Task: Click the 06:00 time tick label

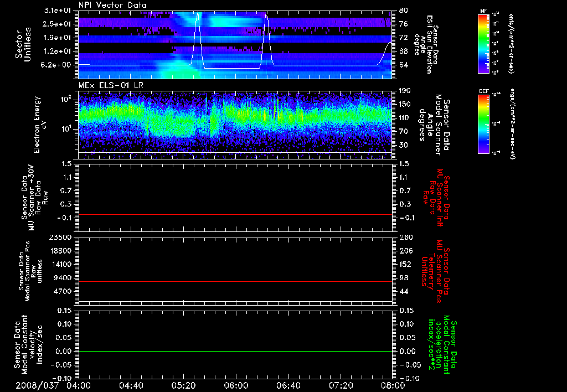Action: pyautogui.click(x=236, y=386)
